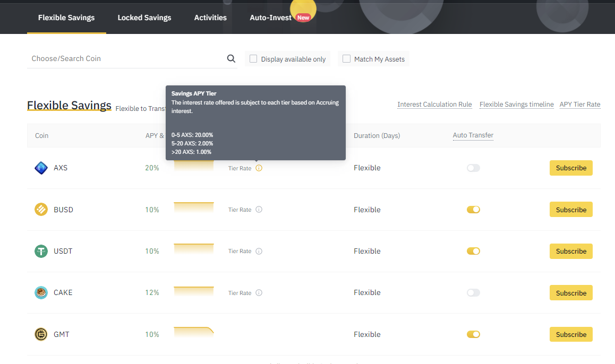This screenshot has height=364, width=615.
Task: Click the BUSD Tier Rate info icon
Action: [x=259, y=210]
